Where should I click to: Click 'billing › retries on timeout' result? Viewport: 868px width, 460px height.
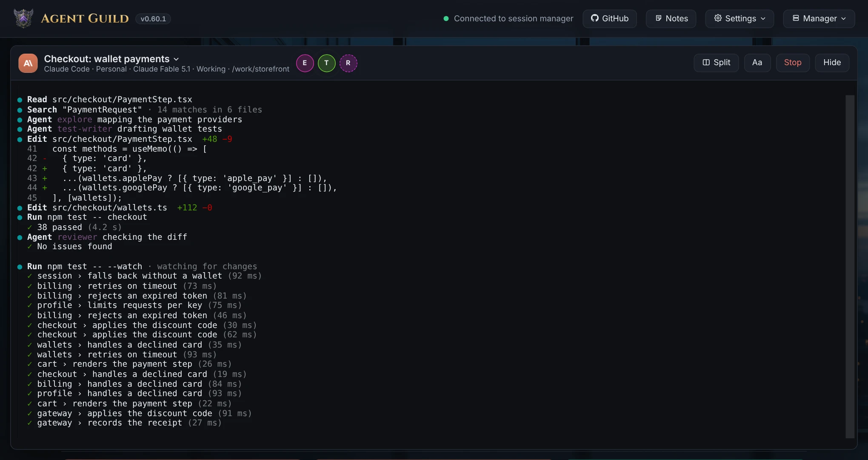tap(122, 286)
